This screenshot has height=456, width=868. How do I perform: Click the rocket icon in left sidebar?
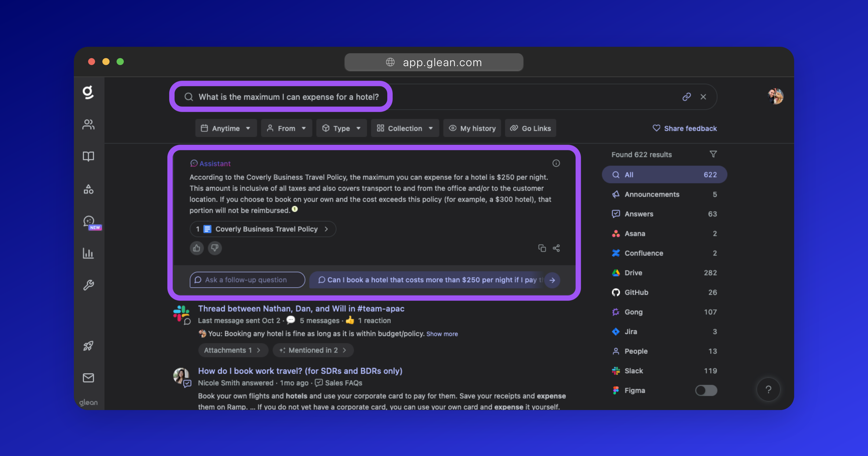tap(88, 346)
